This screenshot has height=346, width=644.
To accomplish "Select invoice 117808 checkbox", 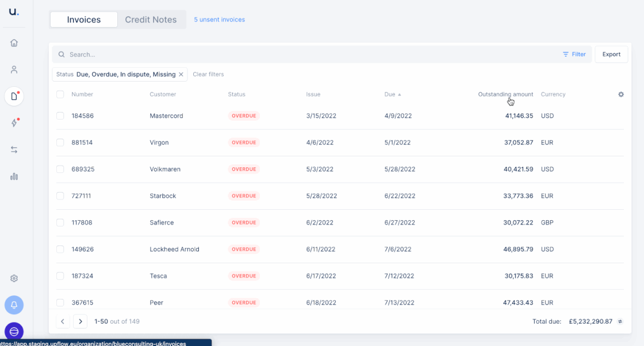I will [x=60, y=222].
